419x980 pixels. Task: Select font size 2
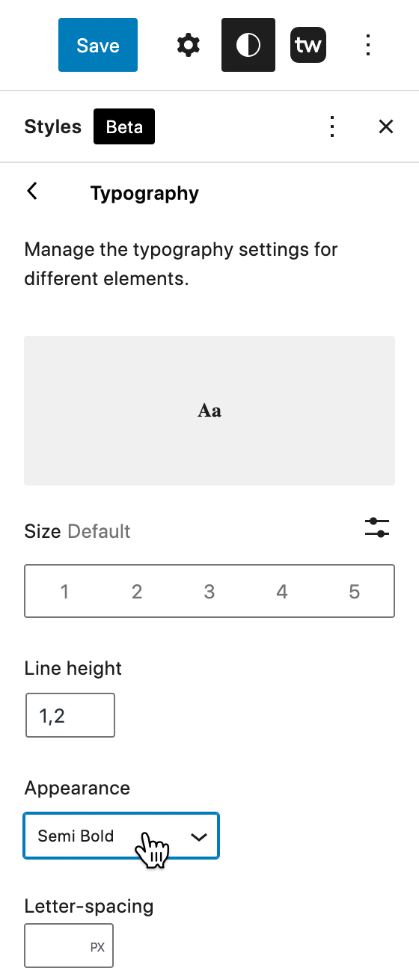coord(137,592)
